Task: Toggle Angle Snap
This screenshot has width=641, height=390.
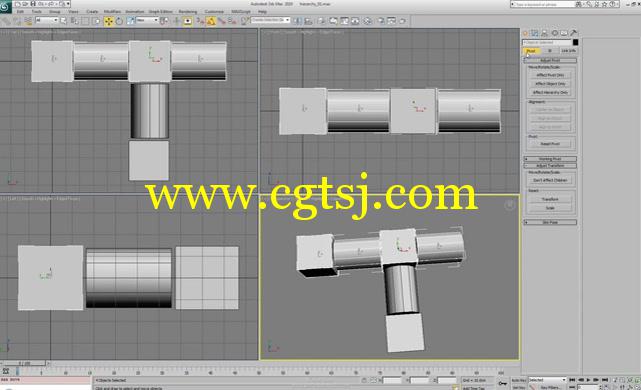Action: [x=211, y=21]
